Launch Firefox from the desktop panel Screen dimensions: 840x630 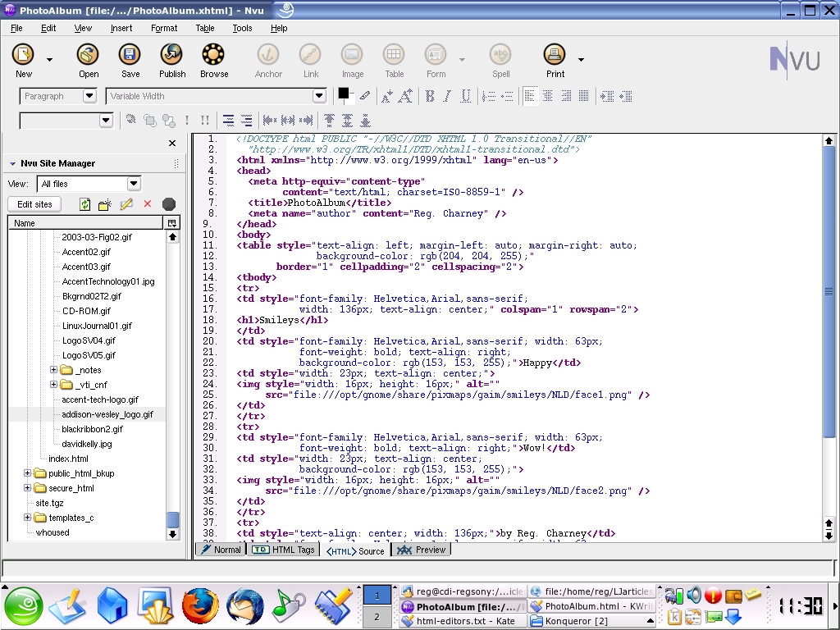[x=200, y=607]
